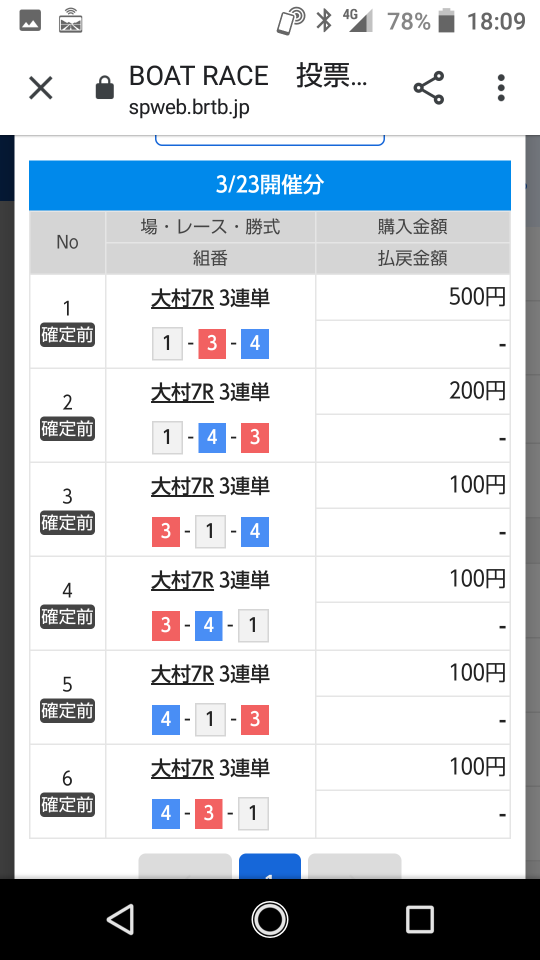Tap the image notification icon in status bar
This screenshot has width=540, height=960.
(30, 21)
